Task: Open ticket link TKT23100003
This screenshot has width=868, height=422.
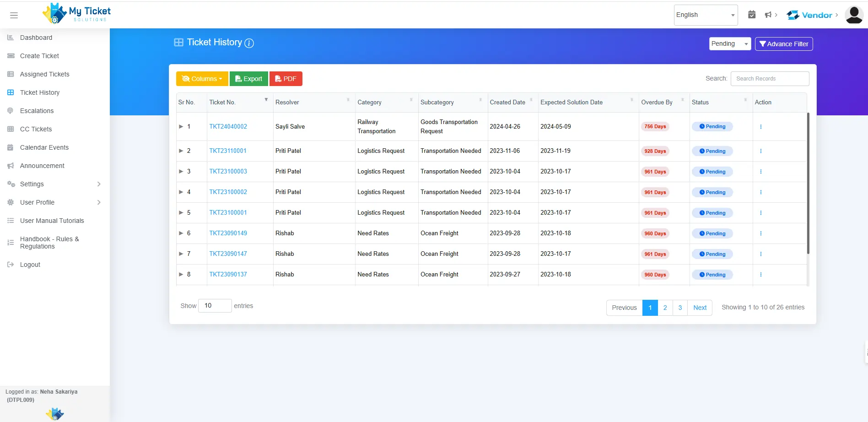Action: click(x=228, y=172)
